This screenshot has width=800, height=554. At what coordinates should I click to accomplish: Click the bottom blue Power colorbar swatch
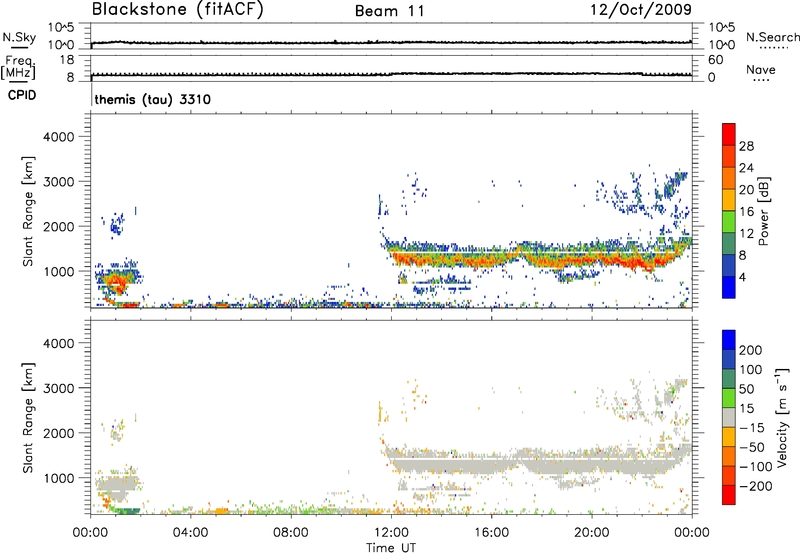point(729,287)
